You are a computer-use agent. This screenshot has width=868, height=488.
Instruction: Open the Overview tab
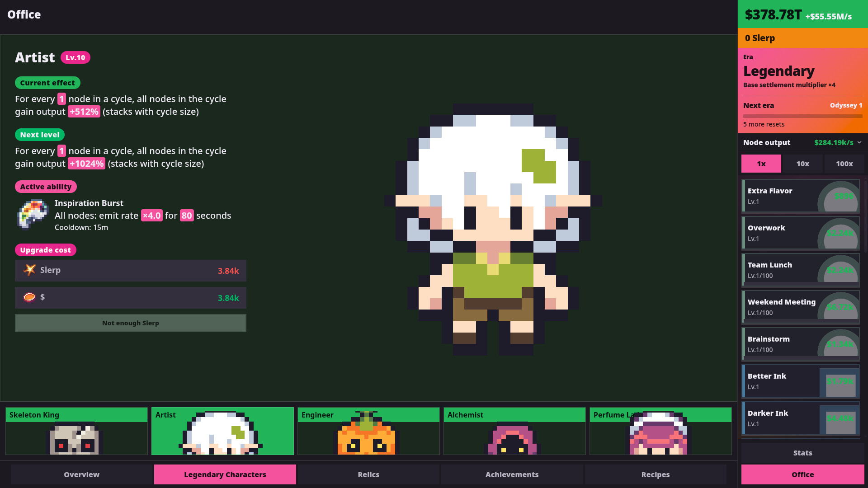tap(81, 474)
